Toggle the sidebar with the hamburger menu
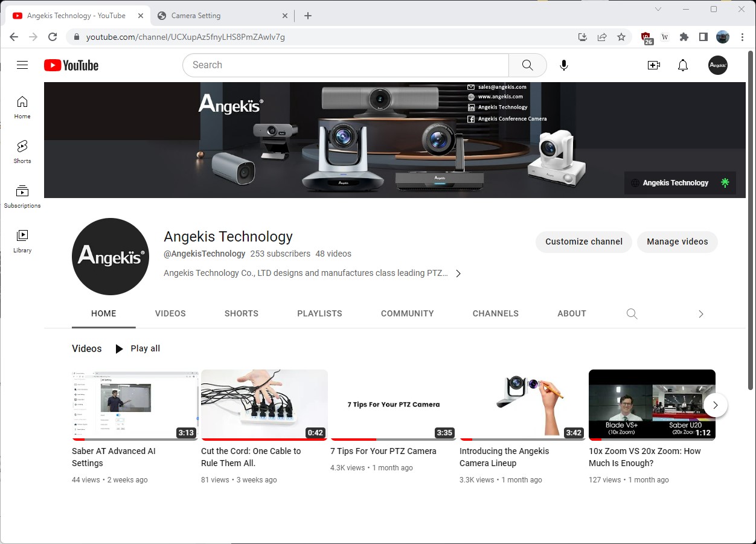This screenshot has height=544, width=756. tap(22, 65)
